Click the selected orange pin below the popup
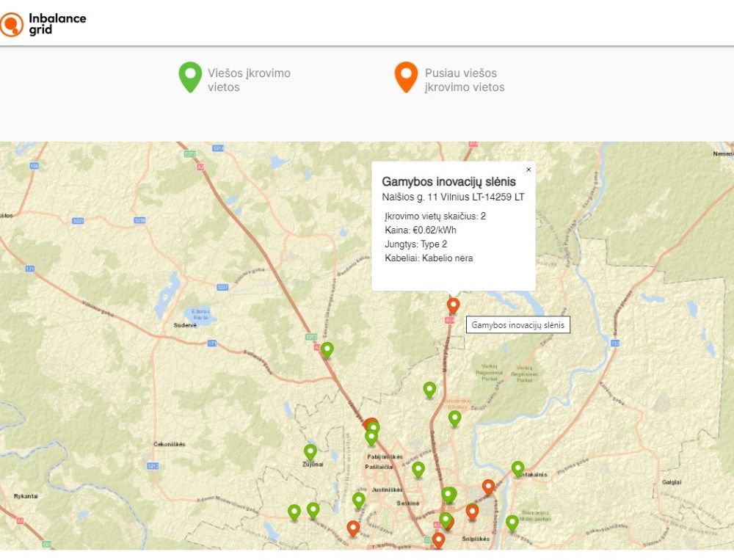The height and width of the screenshot is (560, 734). coord(453,305)
